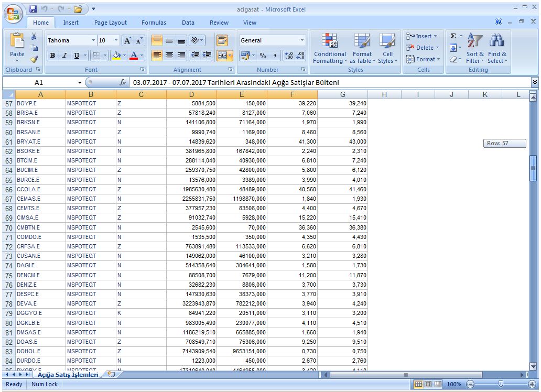Viewport: 541px width, 392px height.
Task: Click the Open folder icon in Quick Access
Action: tap(78, 9)
